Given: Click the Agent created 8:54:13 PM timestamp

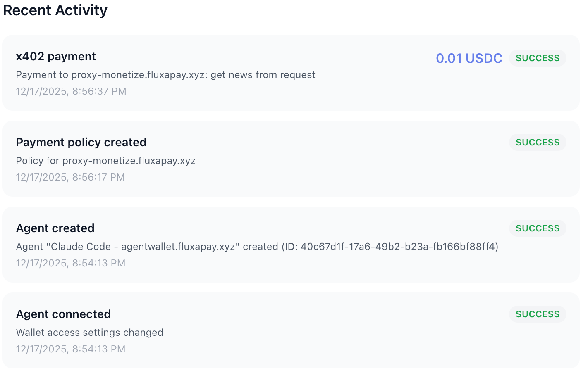Looking at the screenshot, I should point(71,263).
